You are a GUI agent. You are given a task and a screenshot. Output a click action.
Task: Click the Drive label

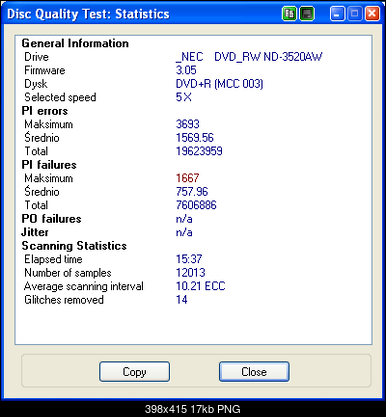pyautogui.click(x=36, y=57)
